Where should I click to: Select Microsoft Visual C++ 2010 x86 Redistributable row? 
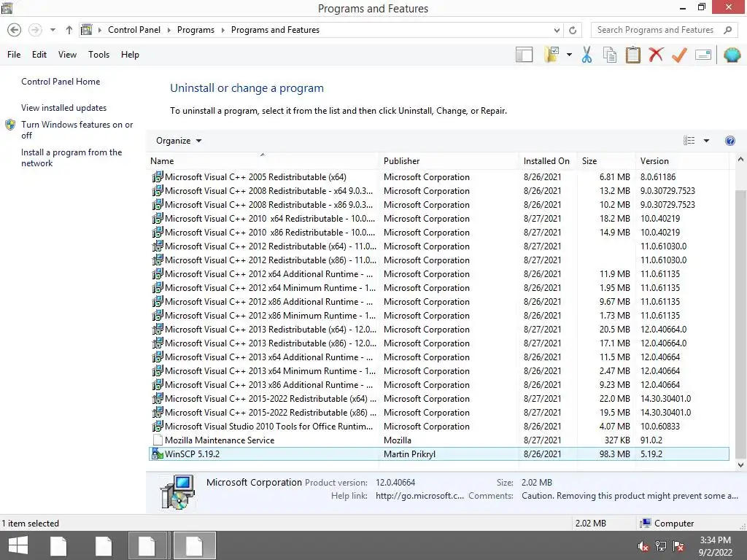[x=438, y=233]
